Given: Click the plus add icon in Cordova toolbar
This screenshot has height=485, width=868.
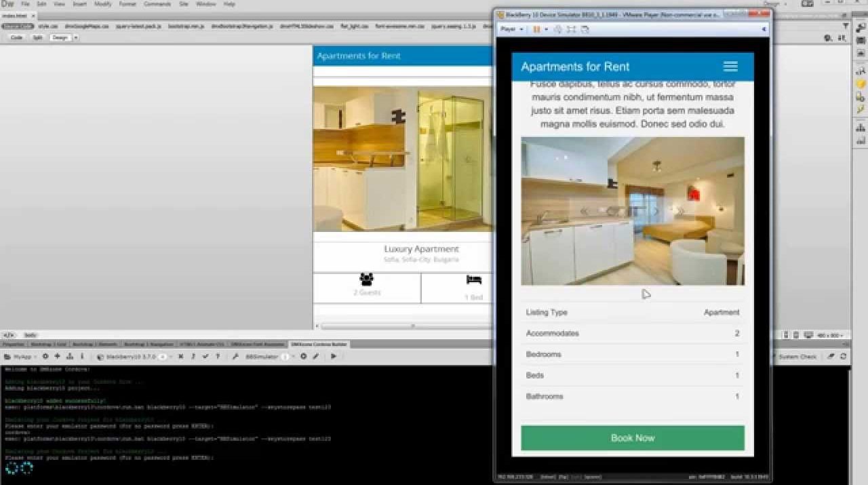Looking at the screenshot, I should [57, 356].
